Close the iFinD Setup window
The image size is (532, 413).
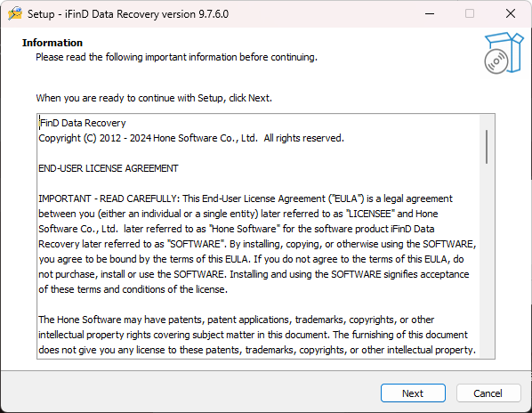(511, 14)
